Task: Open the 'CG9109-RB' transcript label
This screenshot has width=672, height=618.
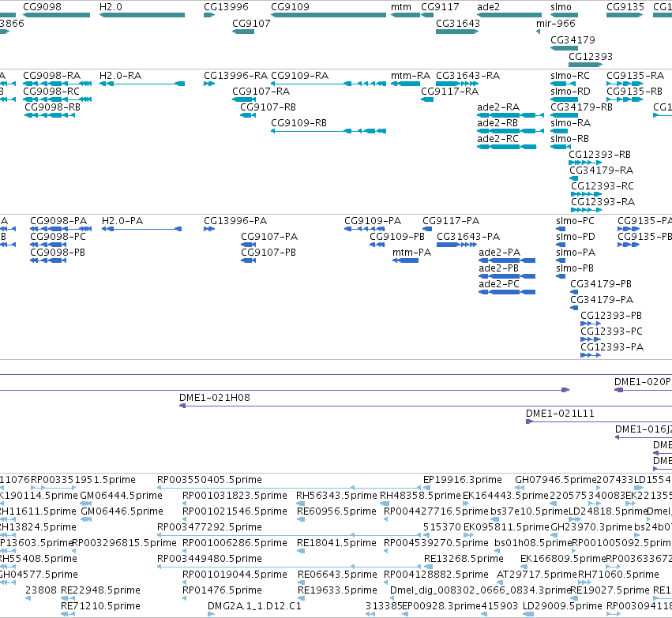Action: pos(298,123)
